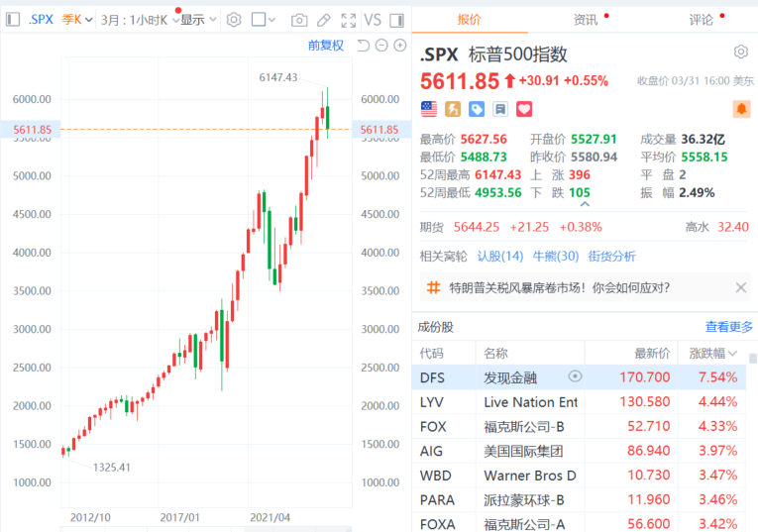The width and height of the screenshot is (758, 532).
Task: Zoom in on the chart with plus icon
Action: [x=400, y=45]
